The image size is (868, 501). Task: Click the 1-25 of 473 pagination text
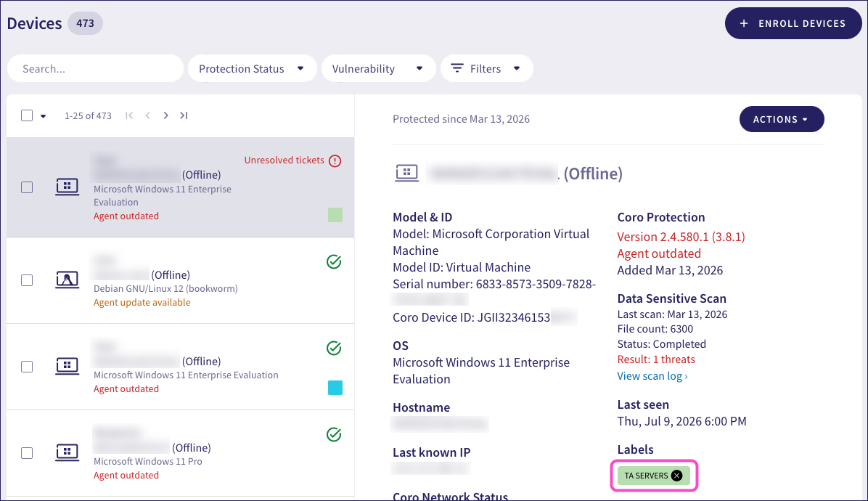(x=88, y=115)
